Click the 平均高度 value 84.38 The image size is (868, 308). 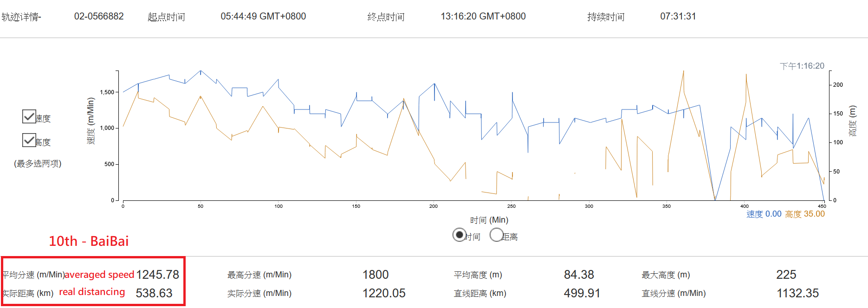579,275
